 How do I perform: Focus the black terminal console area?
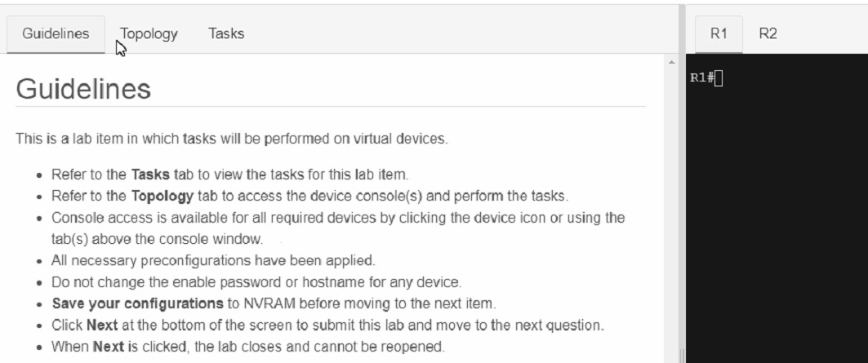776,220
